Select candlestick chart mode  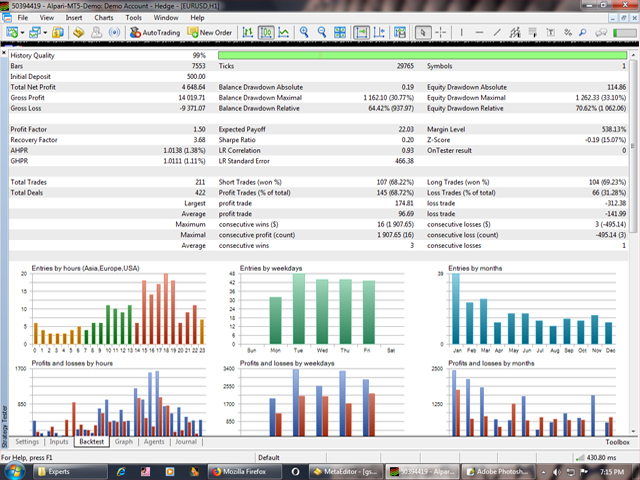266,32
